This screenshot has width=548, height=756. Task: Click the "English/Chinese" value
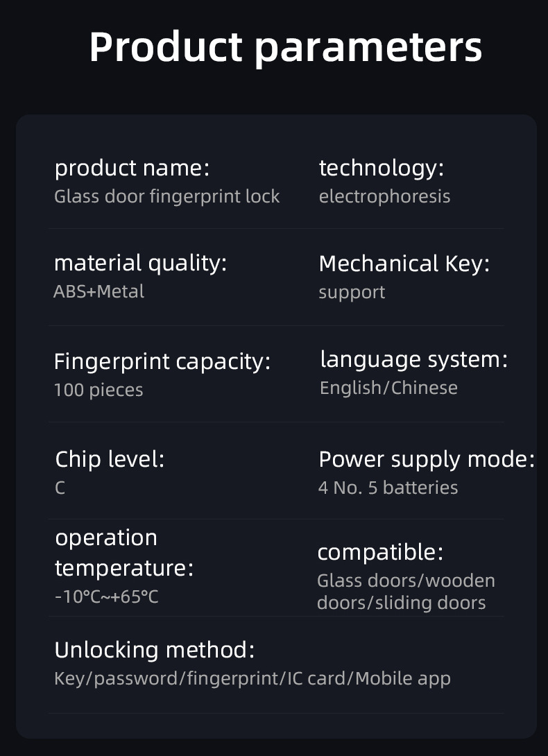point(388,388)
